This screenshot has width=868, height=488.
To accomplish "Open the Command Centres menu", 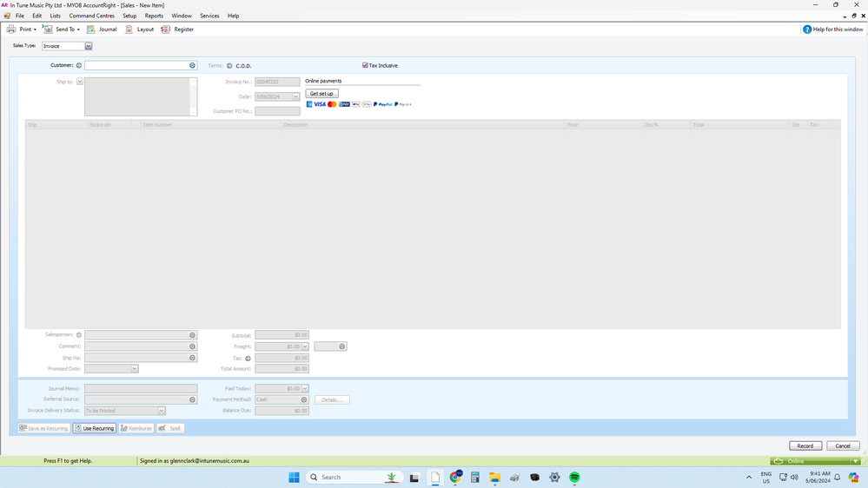I will pyautogui.click(x=91, y=16).
